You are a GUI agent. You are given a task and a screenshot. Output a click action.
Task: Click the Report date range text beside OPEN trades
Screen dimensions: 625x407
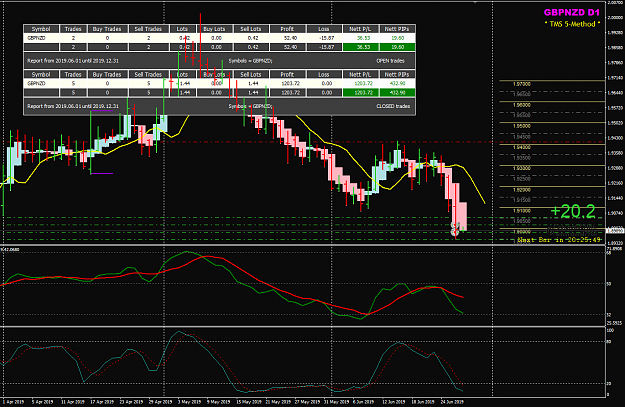click(x=73, y=61)
